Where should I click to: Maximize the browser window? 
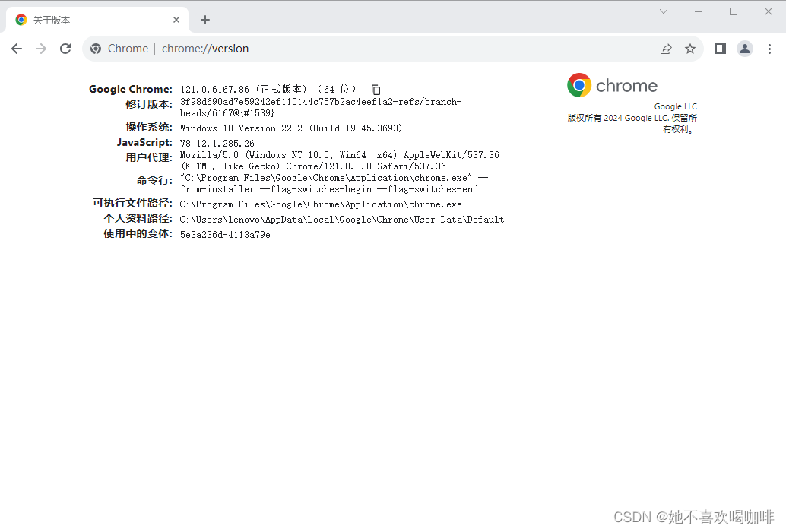point(734,11)
